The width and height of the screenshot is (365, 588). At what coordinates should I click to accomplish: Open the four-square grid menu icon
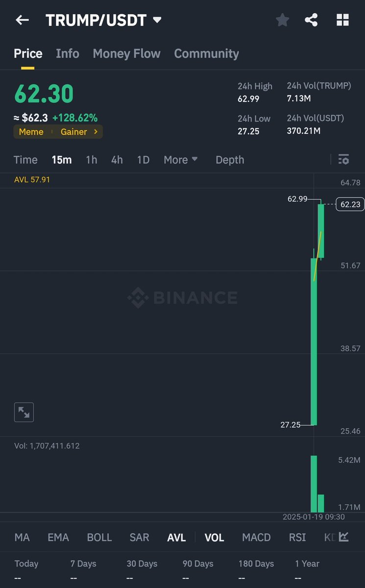click(x=342, y=20)
